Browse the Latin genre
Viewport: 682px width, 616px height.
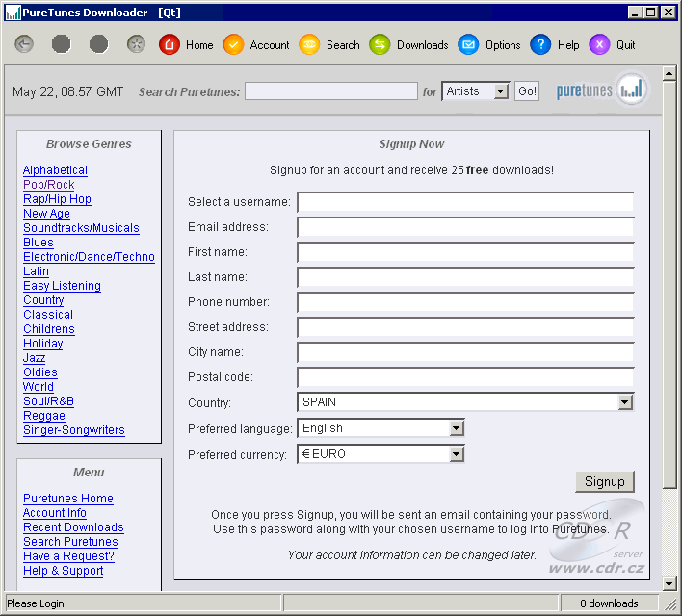36,271
